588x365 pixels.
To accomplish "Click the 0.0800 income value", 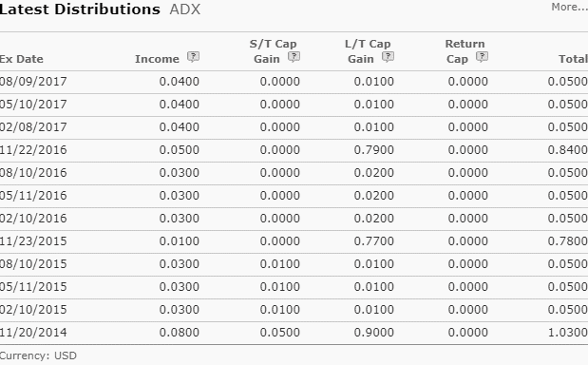I will (x=180, y=333).
